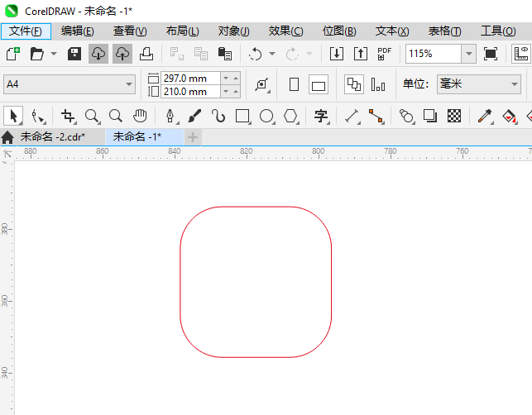Image resolution: width=532 pixels, height=415 pixels.
Task: Toggle the Current page layout button
Action: (x=378, y=84)
